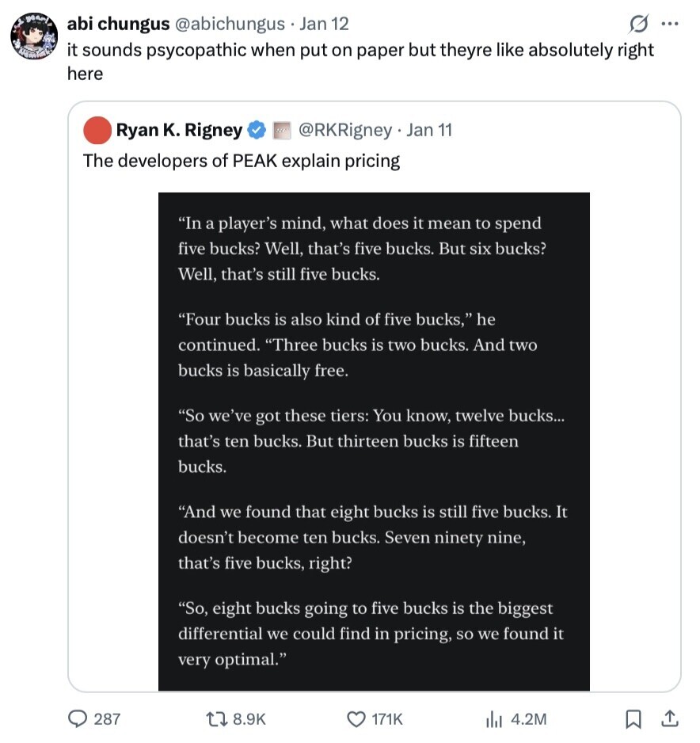Click Ryan K. Rigney's blue verified badge
The image size is (700, 743).
point(257,130)
